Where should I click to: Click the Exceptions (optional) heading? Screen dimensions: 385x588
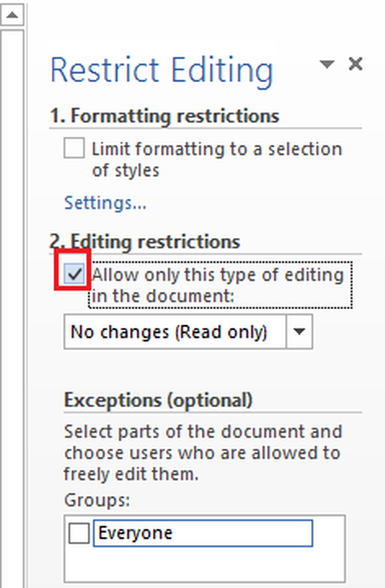pyautogui.click(x=158, y=400)
